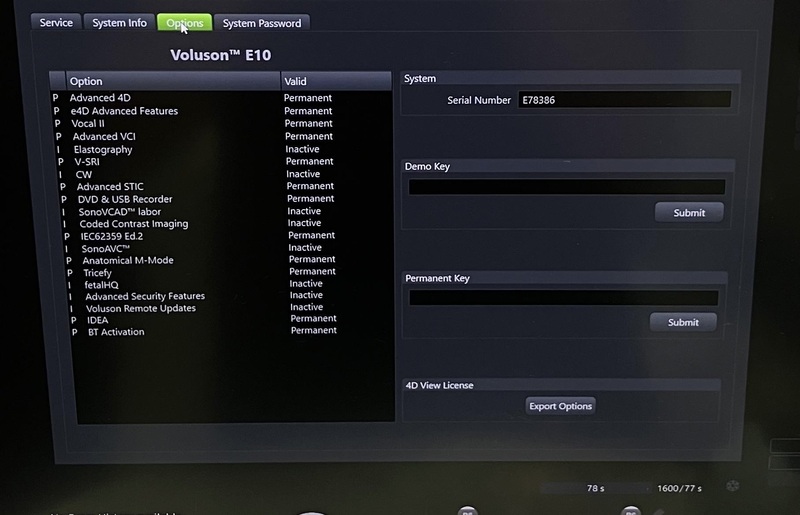
Task: Select the System Password tab
Action: pos(261,23)
